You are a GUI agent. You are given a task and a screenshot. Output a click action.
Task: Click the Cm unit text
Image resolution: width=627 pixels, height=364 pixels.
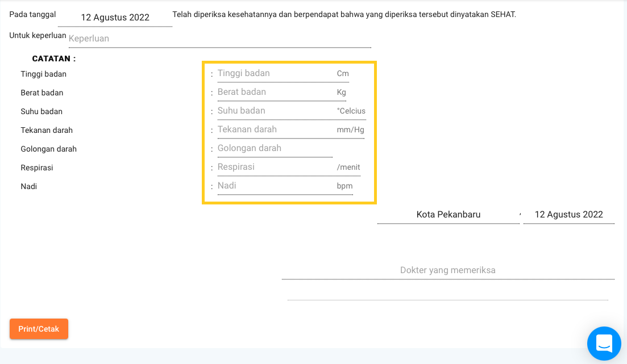(x=343, y=73)
